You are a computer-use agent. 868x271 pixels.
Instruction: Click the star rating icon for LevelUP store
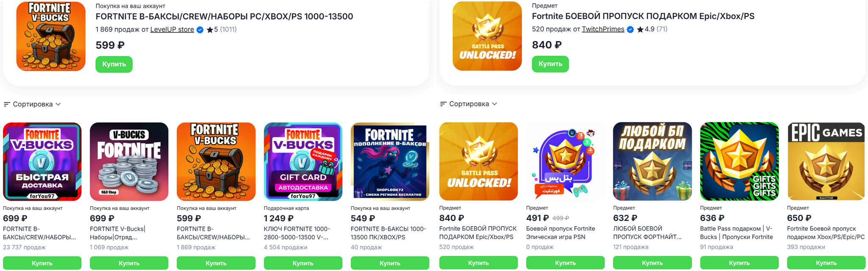click(x=209, y=30)
